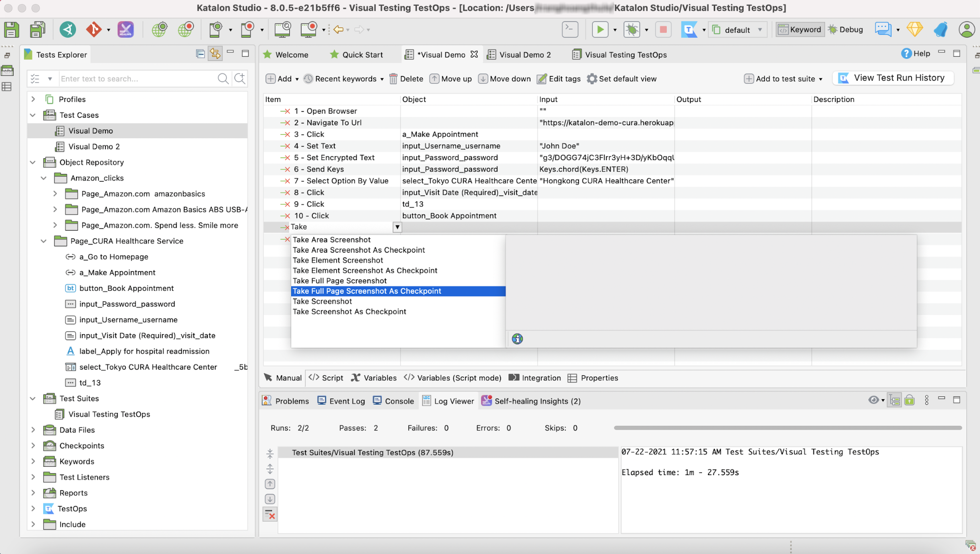The image size is (980, 554).
Task: Click the advanced search icon in Tests Explorer
Action: pos(240,78)
